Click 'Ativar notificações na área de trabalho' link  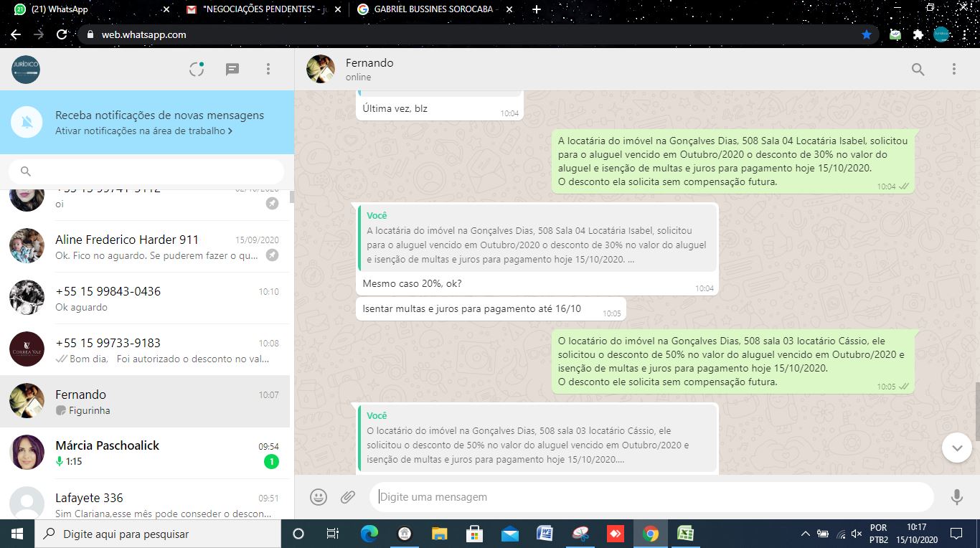coord(143,131)
